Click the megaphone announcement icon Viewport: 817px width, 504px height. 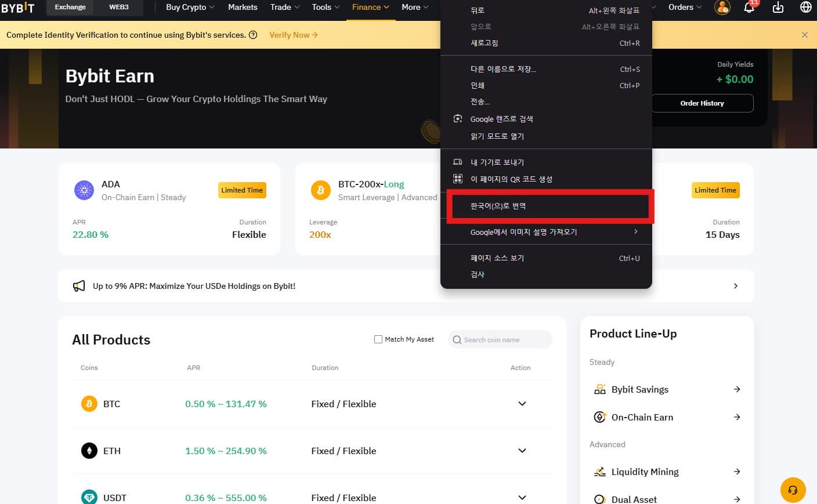pos(79,286)
